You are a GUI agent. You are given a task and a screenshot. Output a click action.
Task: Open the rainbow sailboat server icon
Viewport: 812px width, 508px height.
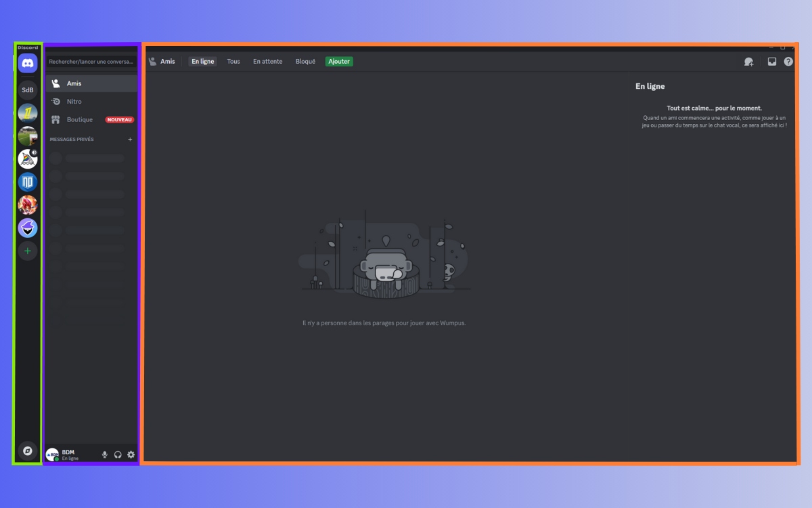click(x=28, y=159)
